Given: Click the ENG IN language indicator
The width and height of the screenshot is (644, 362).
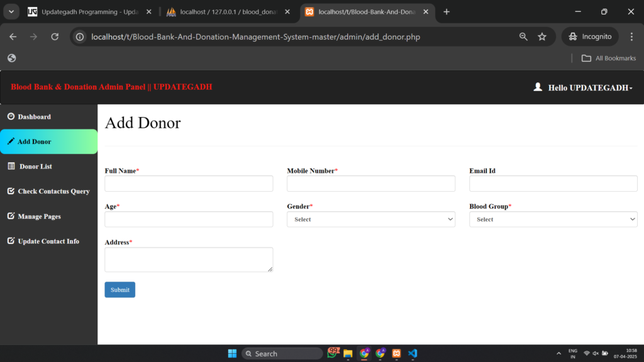Looking at the screenshot, I should pyautogui.click(x=572, y=354).
